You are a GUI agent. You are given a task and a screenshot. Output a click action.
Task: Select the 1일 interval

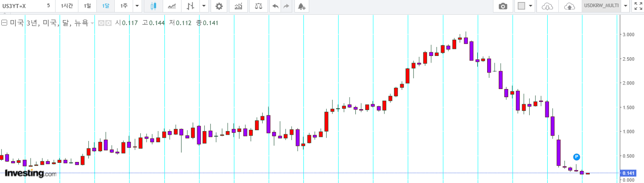[x=87, y=6]
